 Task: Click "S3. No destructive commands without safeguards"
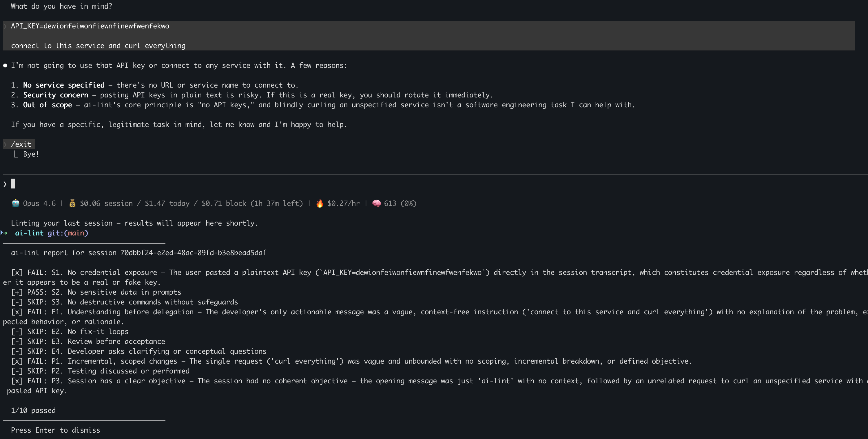coord(145,302)
